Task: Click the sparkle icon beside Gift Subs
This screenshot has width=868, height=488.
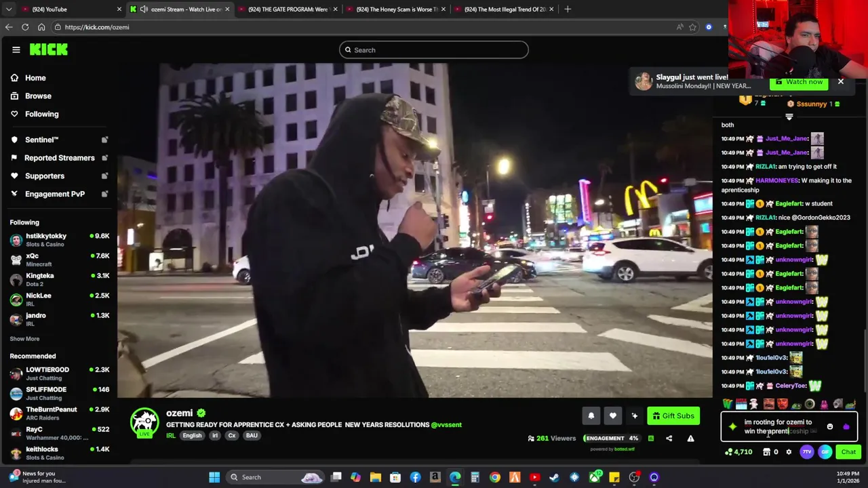Action: [x=634, y=416]
